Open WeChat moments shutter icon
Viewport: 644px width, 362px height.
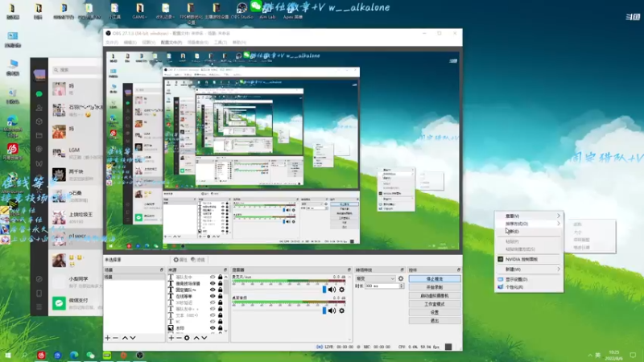point(39,150)
